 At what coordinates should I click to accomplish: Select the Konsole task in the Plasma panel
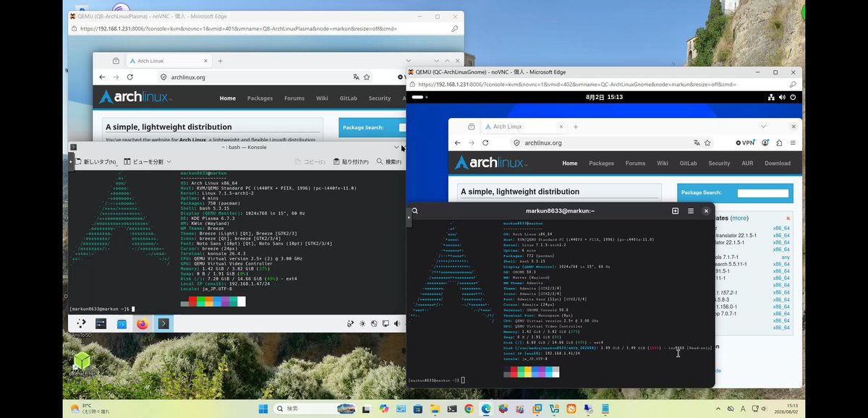click(163, 323)
